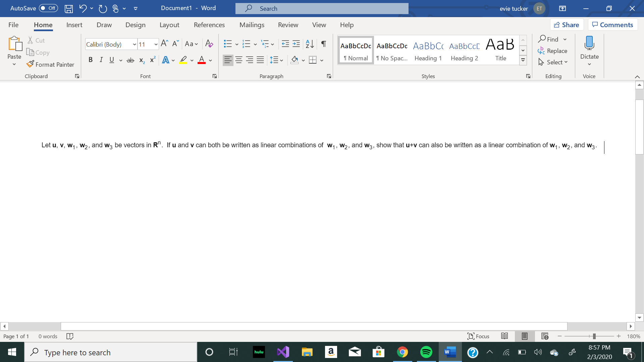This screenshot has width=644, height=362.
Task: Enable Show/Hide paragraph marks
Action: pyautogui.click(x=324, y=44)
